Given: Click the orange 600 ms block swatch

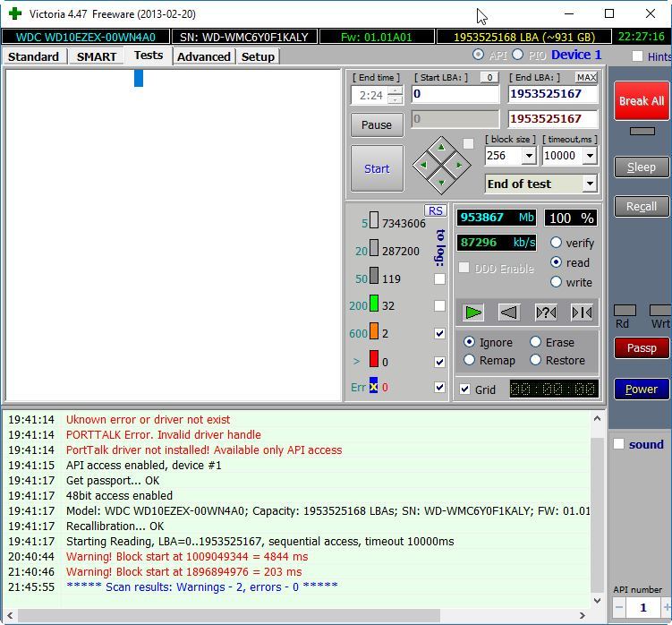Looking at the screenshot, I should click(374, 330).
